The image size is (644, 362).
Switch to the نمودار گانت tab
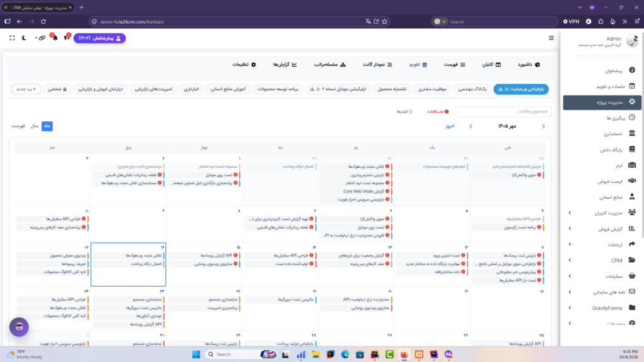(377, 65)
